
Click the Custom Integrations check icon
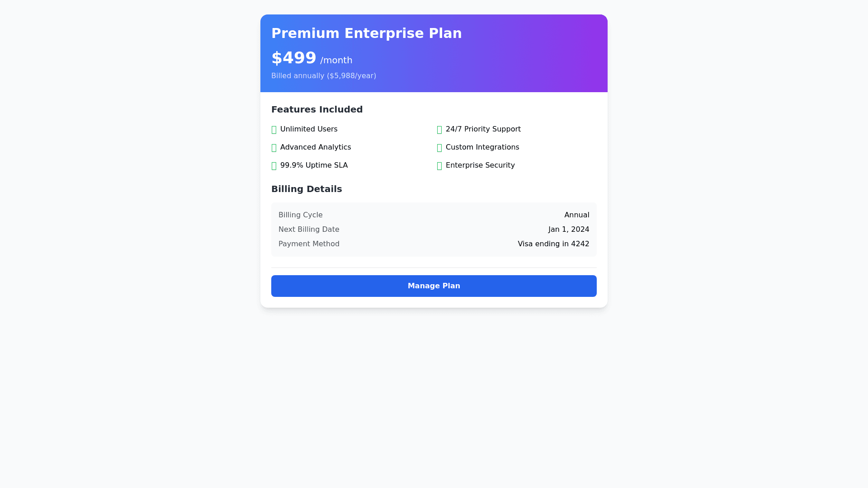pyautogui.click(x=439, y=148)
